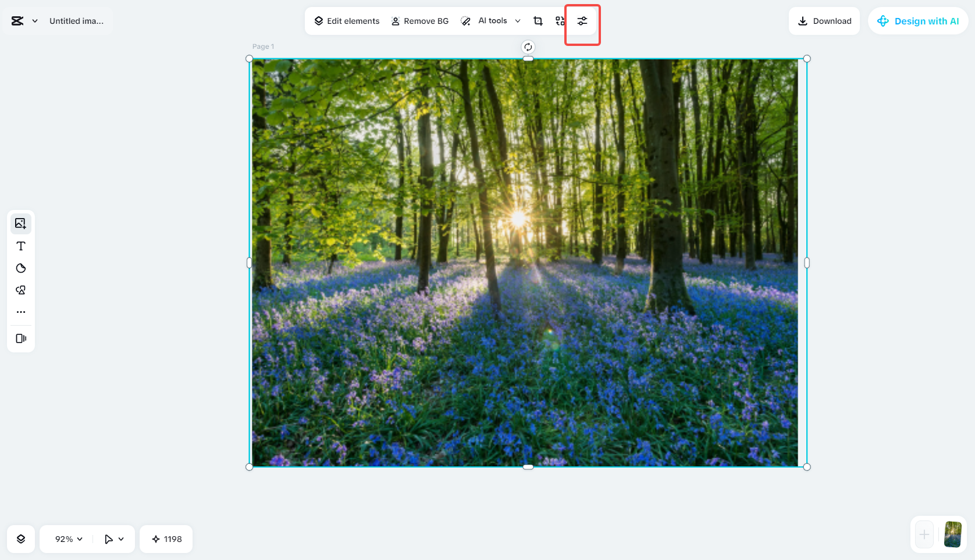Select the forest page thumbnail
Viewport: 975px width, 560px height.
pyautogui.click(x=953, y=534)
